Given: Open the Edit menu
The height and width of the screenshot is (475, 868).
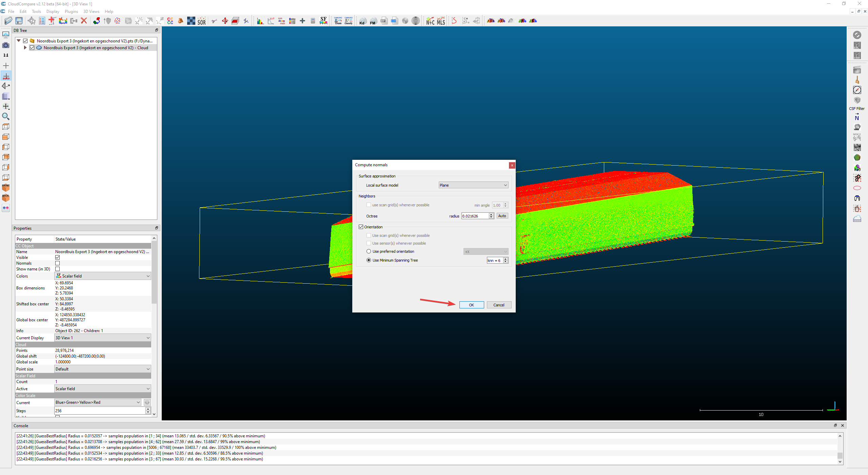Looking at the screenshot, I should (23, 12).
